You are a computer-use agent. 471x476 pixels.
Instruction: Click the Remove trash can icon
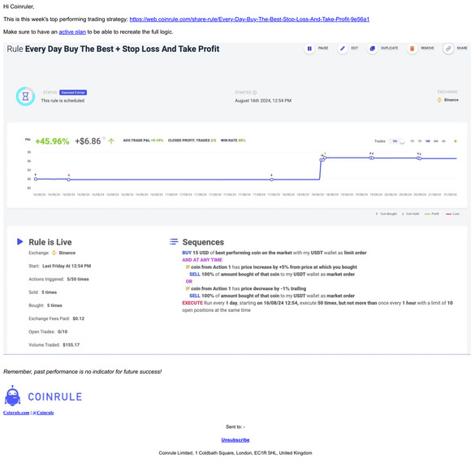click(412, 49)
